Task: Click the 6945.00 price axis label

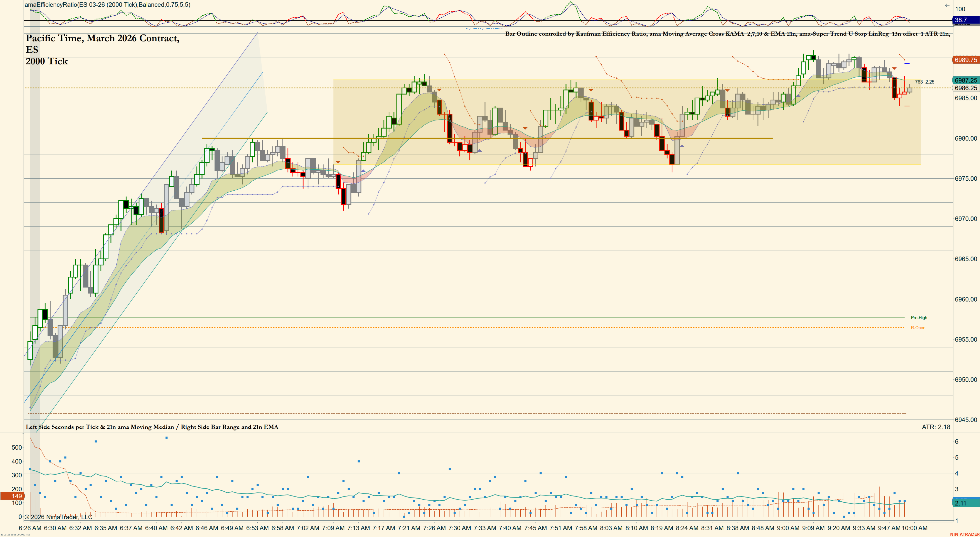Action: click(x=966, y=420)
